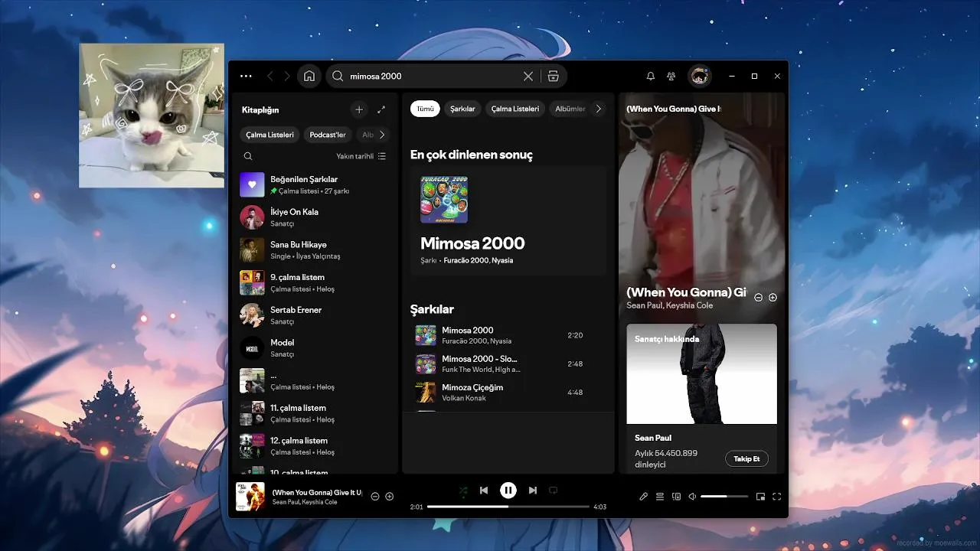Image resolution: width=980 pixels, height=551 pixels.
Task: Open the now playing album cover thumbnail
Action: 250,497
